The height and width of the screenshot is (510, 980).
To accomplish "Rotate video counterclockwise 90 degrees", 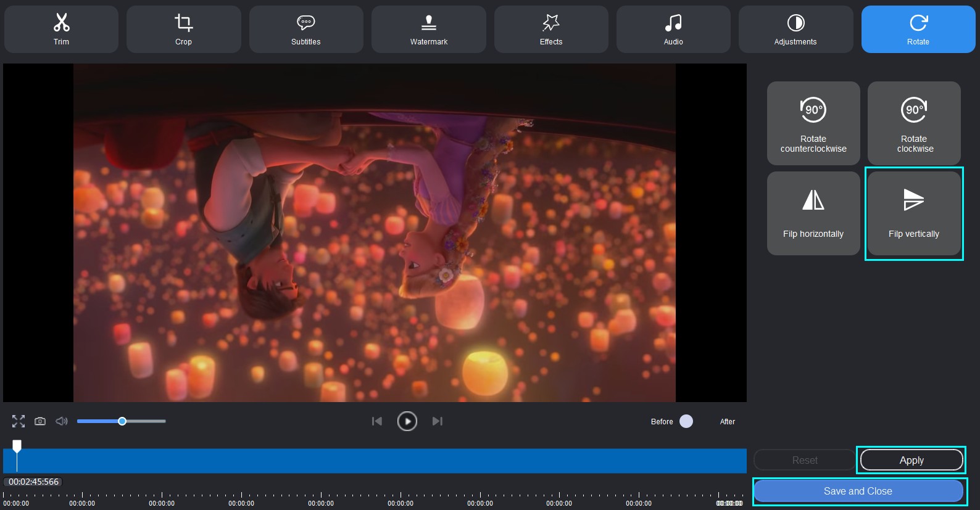I will click(813, 123).
